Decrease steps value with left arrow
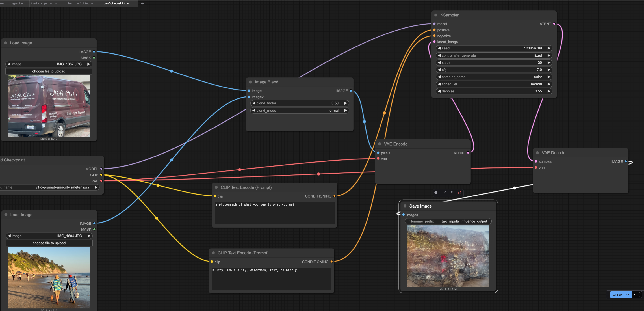The width and height of the screenshot is (644, 311). pyautogui.click(x=439, y=63)
